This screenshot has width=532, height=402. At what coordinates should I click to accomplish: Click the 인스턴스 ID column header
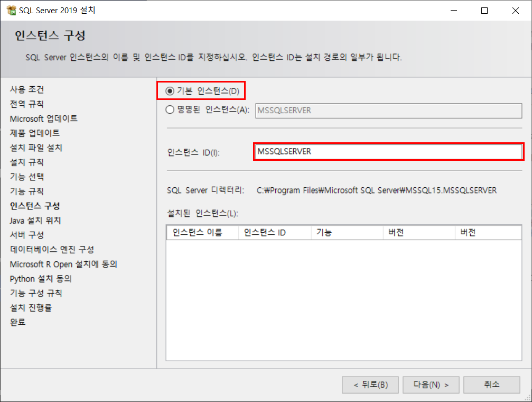pyautogui.click(x=275, y=232)
